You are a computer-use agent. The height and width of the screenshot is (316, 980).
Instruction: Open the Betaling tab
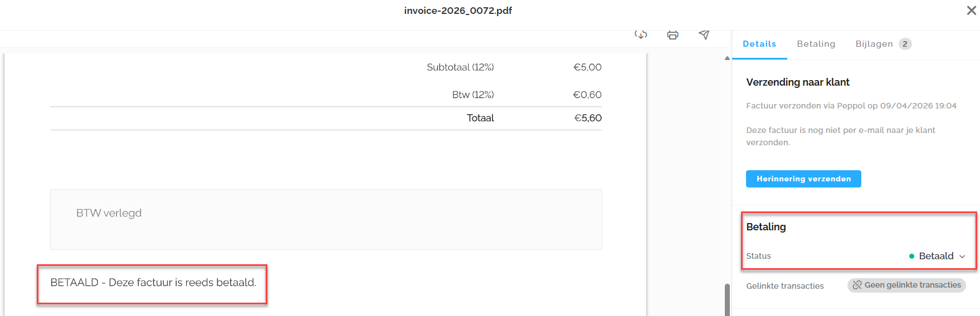(816, 44)
